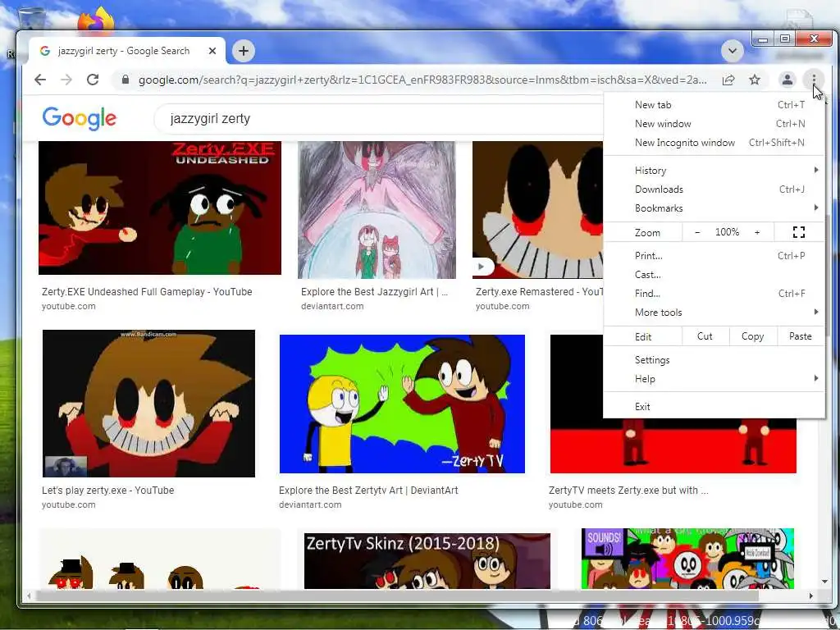Click ZertyTV meets Zerty.exe but with link
The width and height of the screenshot is (840, 630).
(x=628, y=491)
